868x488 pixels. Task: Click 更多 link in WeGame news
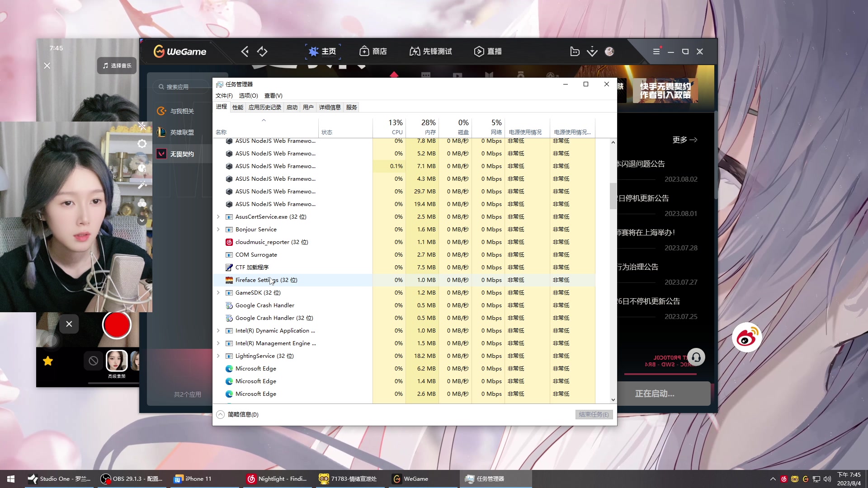685,140
